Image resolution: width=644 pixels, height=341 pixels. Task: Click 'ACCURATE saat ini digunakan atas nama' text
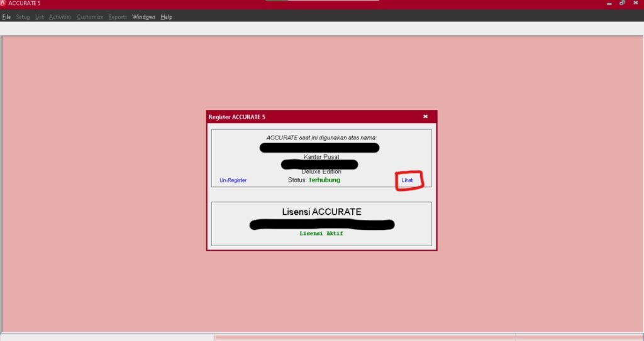321,138
